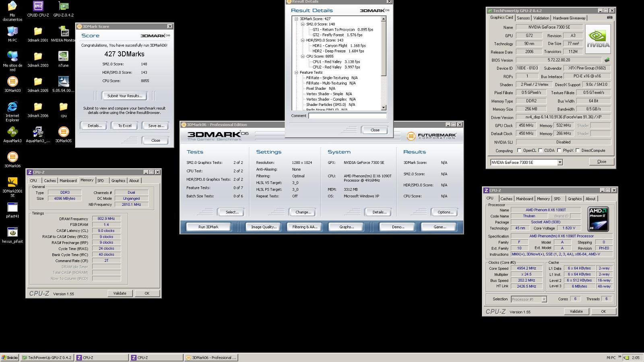Open CPUID CPU-Z desktop shortcut

pyautogui.click(x=38, y=9)
